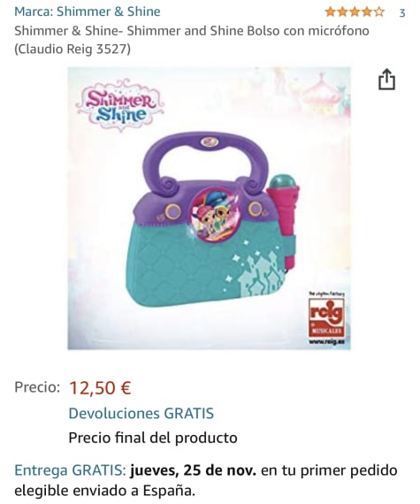The image size is (420, 504).
Task: Open the four-star rating summary
Action: click(x=355, y=12)
